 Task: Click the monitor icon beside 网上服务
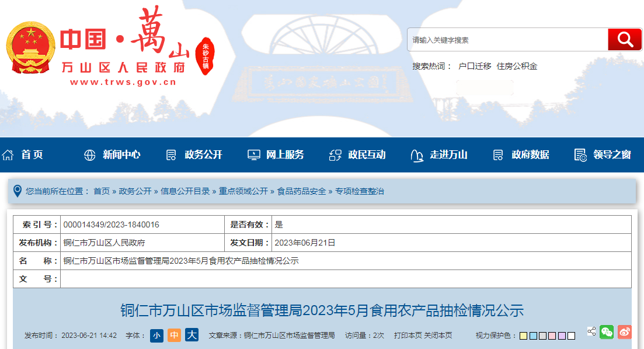pos(253,155)
